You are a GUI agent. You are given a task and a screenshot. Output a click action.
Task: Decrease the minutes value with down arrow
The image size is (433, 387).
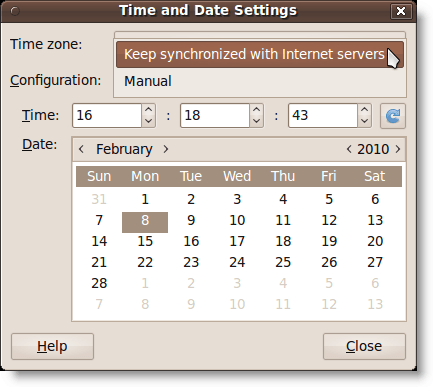(x=256, y=121)
